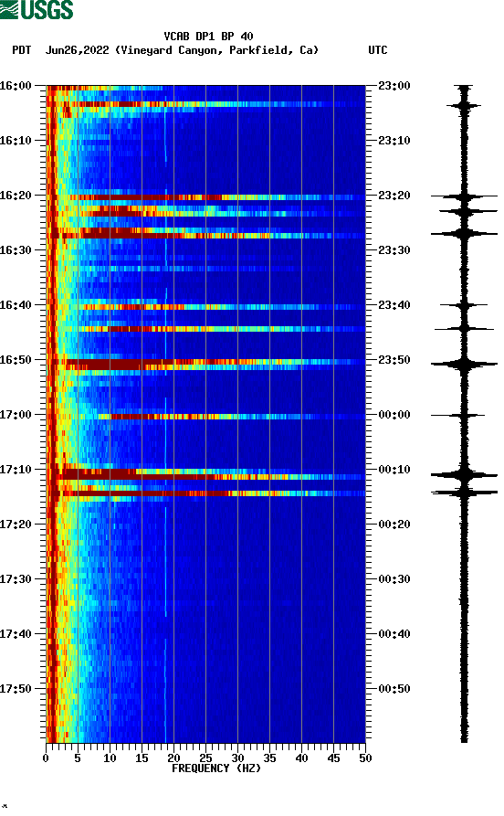Click the 5 Hz axis tick label
Viewport: 504px width, 816px height.
[78, 758]
